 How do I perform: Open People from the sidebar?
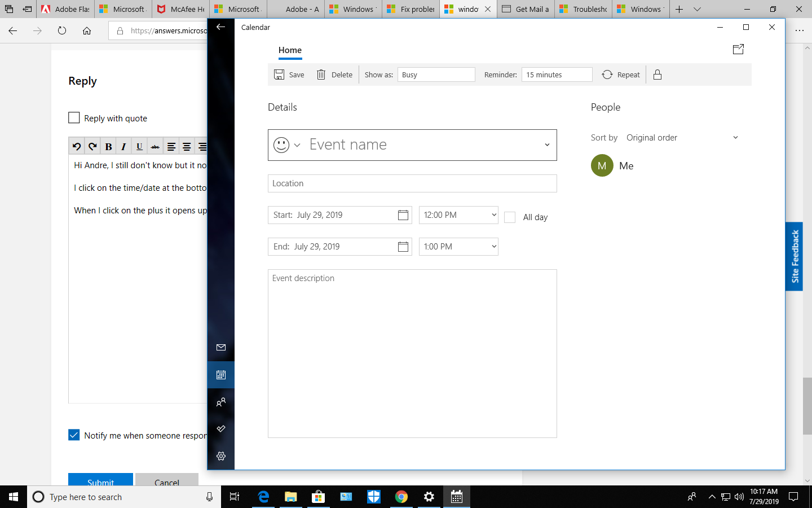pyautogui.click(x=220, y=402)
